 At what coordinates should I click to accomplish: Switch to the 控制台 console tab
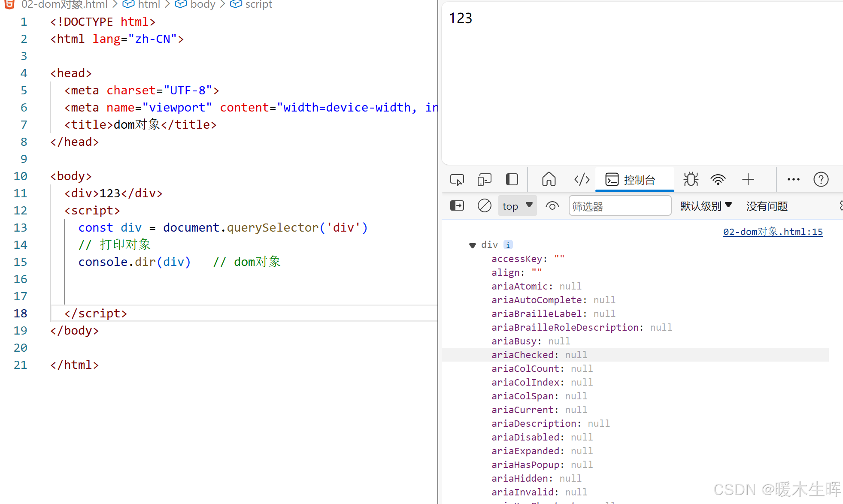point(631,180)
